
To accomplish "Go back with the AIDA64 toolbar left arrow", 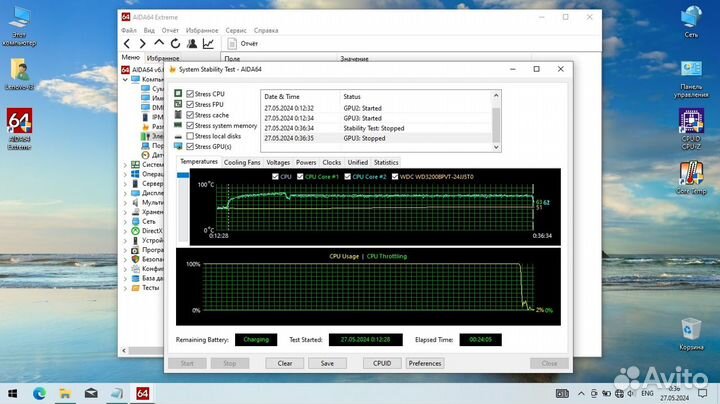I will (127, 44).
